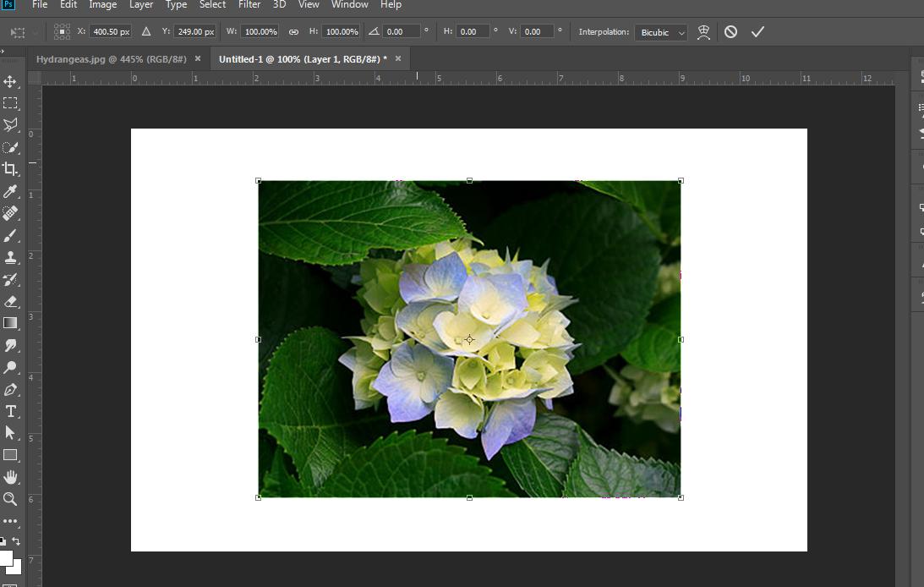This screenshot has height=587, width=924.
Task: Commit the transform with the checkmark
Action: (x=757, y=32)
